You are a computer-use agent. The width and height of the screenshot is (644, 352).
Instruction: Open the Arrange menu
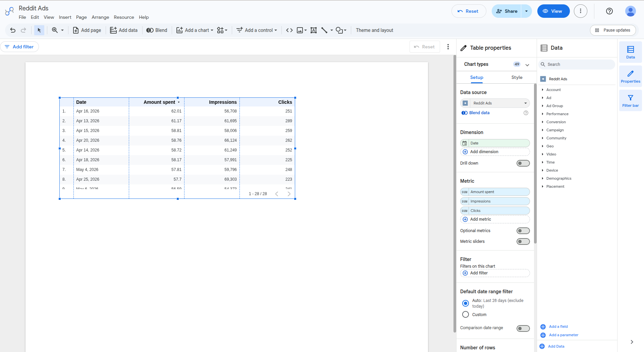100,17
